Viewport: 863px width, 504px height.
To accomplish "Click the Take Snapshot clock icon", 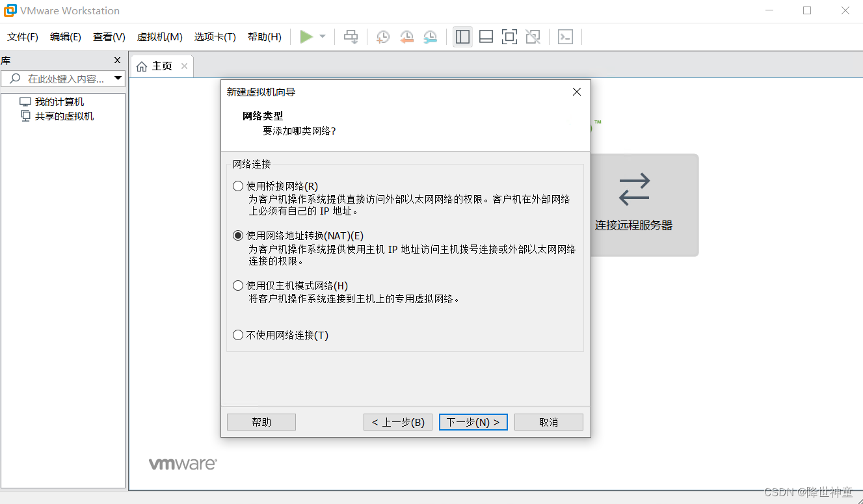I will (383, 37).
